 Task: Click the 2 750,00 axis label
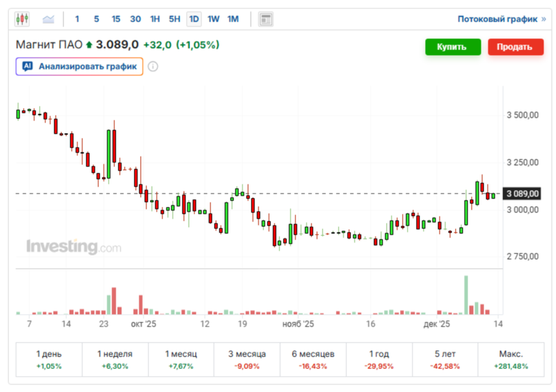point(523,256)
